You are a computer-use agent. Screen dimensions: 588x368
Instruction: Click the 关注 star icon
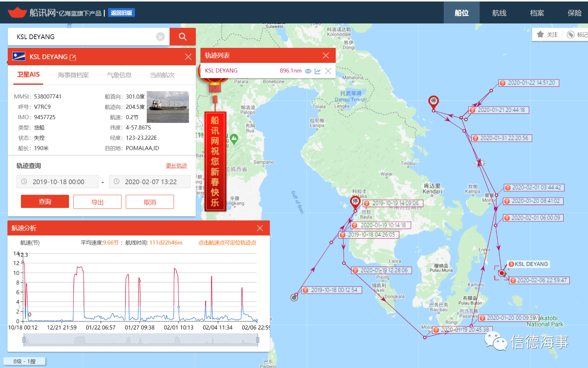click(540, 34)
